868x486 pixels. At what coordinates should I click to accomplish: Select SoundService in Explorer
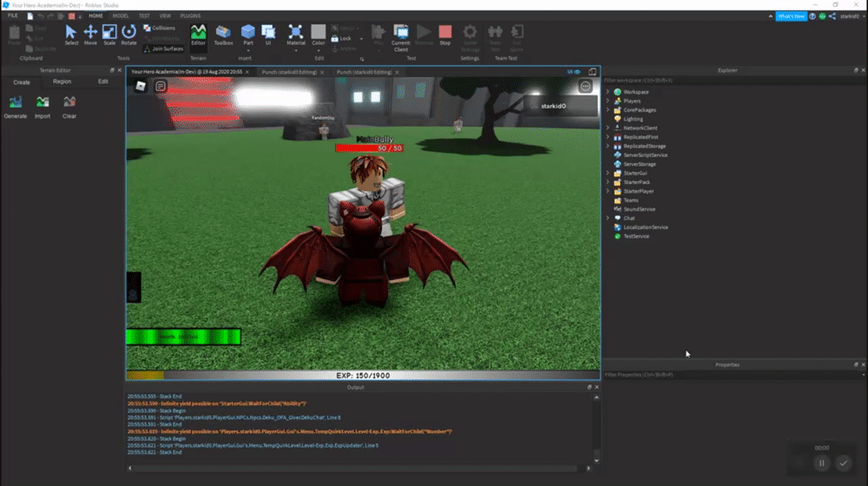pos(640,209)
